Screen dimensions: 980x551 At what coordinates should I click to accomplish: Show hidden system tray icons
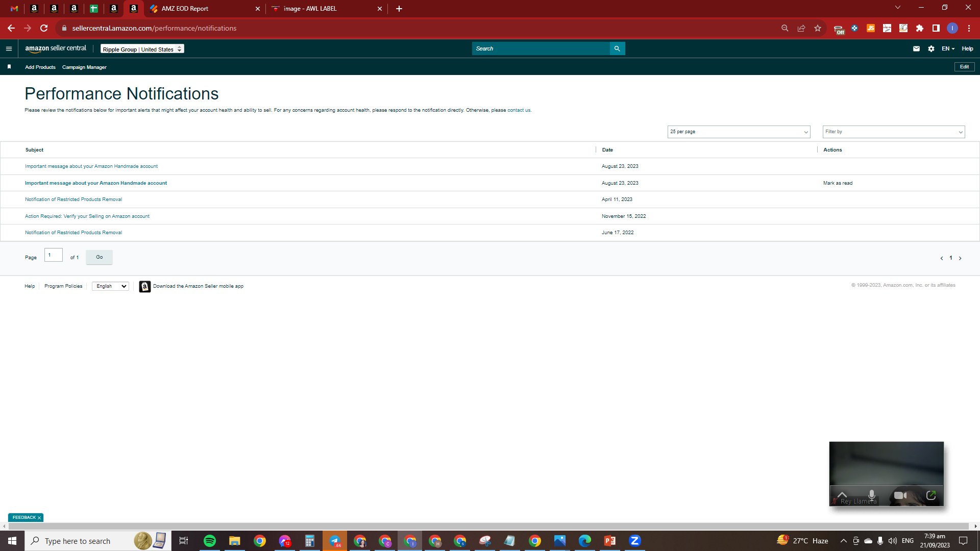pos(843,541)
